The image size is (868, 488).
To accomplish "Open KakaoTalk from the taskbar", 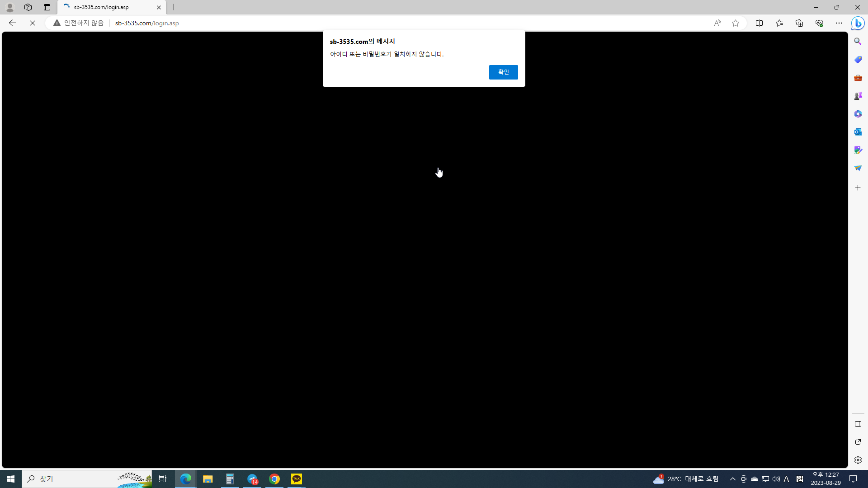I will coord(297,479).
